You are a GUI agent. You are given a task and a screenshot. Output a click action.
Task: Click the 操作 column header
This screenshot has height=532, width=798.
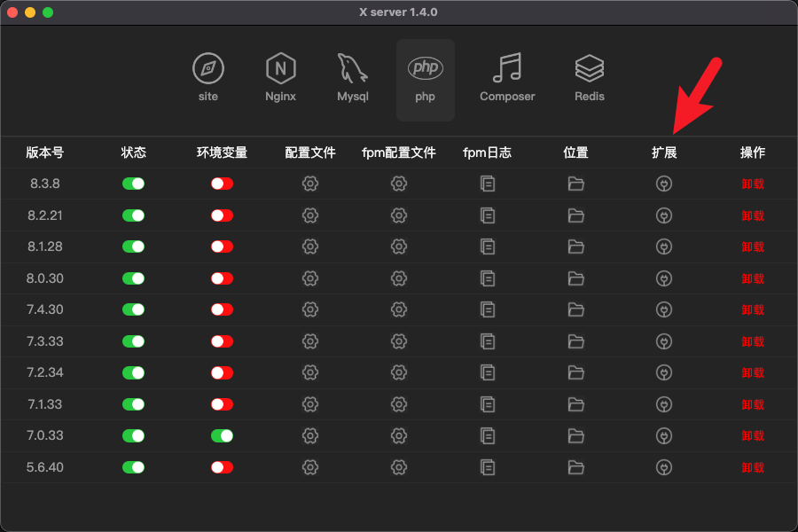click(x=753, y=153)
